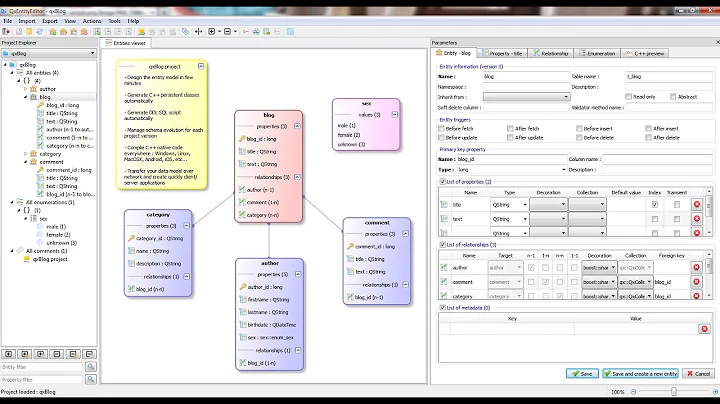This screenshot has width=720, height=404.
Task: Switch to the Enumeration tab
Action: [x=597, y=53]
